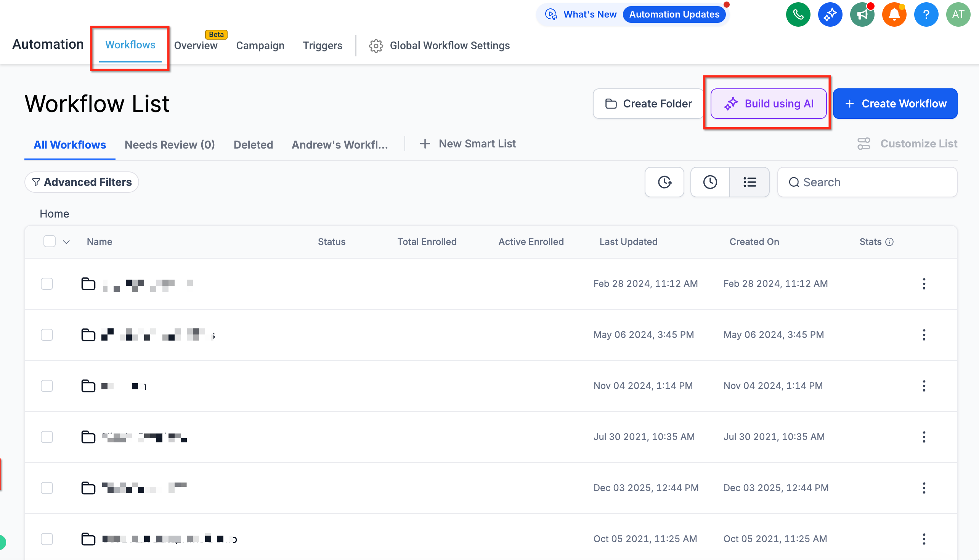Click the Active Enrolled column header
This screenshot has height=560, width=979.
tap(531, 242)
